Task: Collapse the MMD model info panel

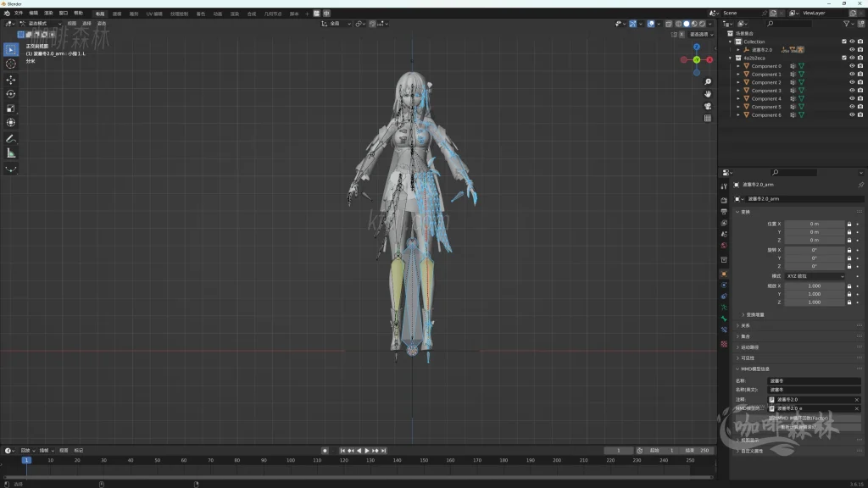Action: 755,369
